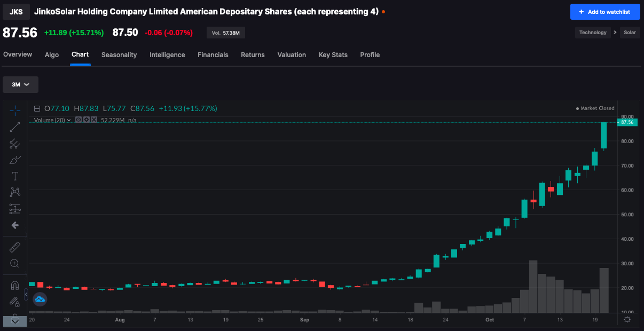Open the Key Stats tab
This screenshot has width=644, height=331.
[333, 54]
